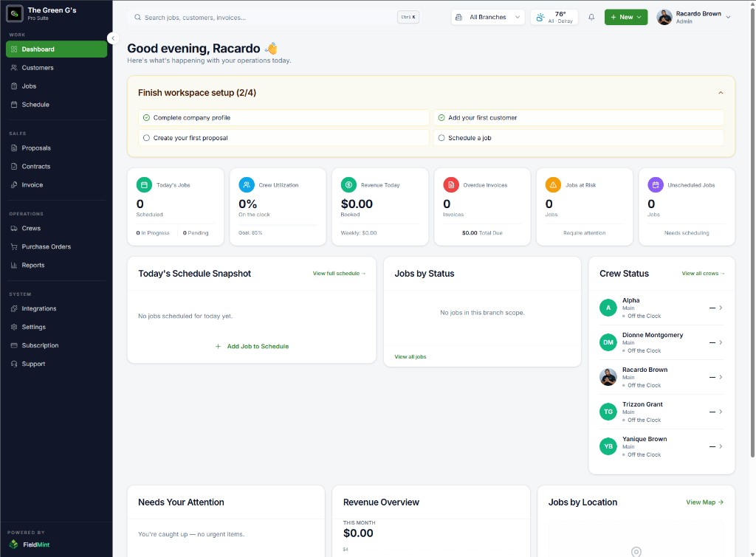Open Invoice in the sidebar
This screenshot has height=557, width=756.
tap(56, 184)
